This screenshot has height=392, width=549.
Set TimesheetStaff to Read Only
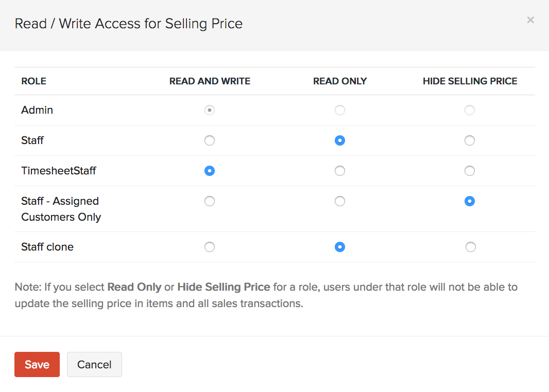340,171
